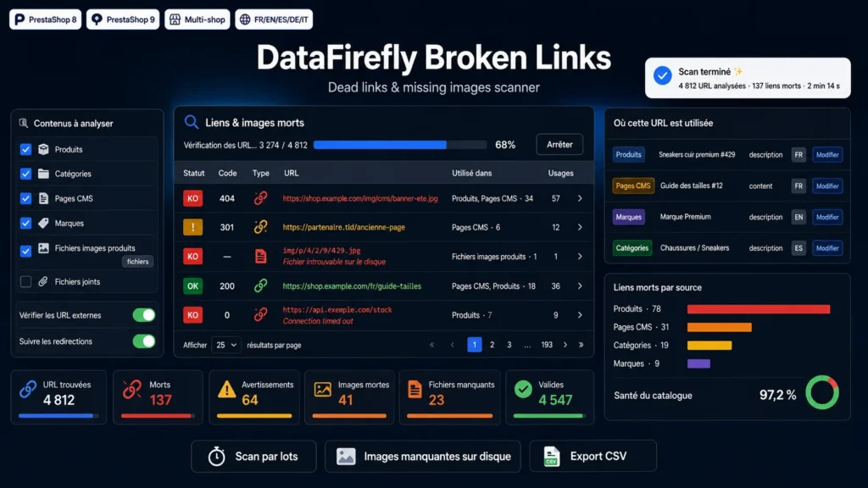Uncheck the Produits checkbox
This screenshot has width=868, height=488.
[25, 149]
